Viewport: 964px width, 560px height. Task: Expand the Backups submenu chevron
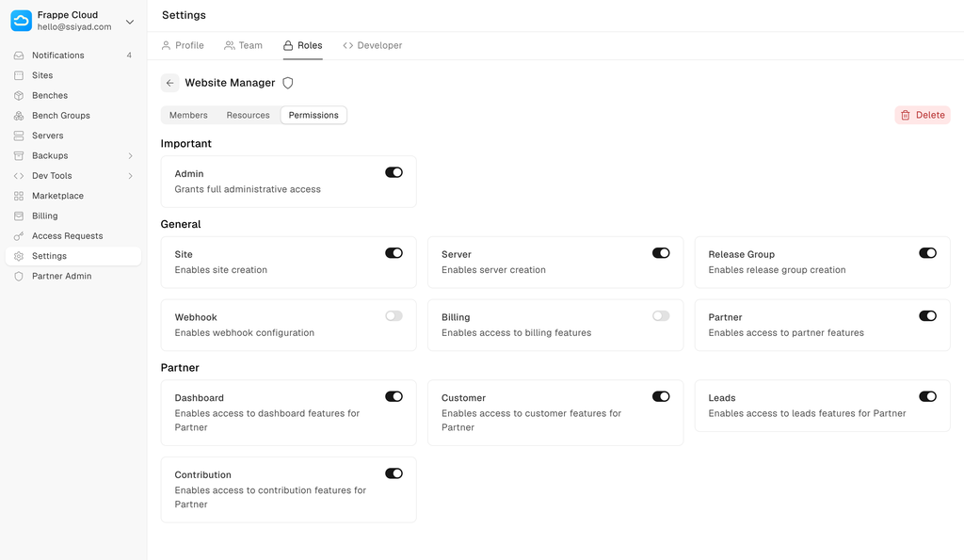[130, 156]
